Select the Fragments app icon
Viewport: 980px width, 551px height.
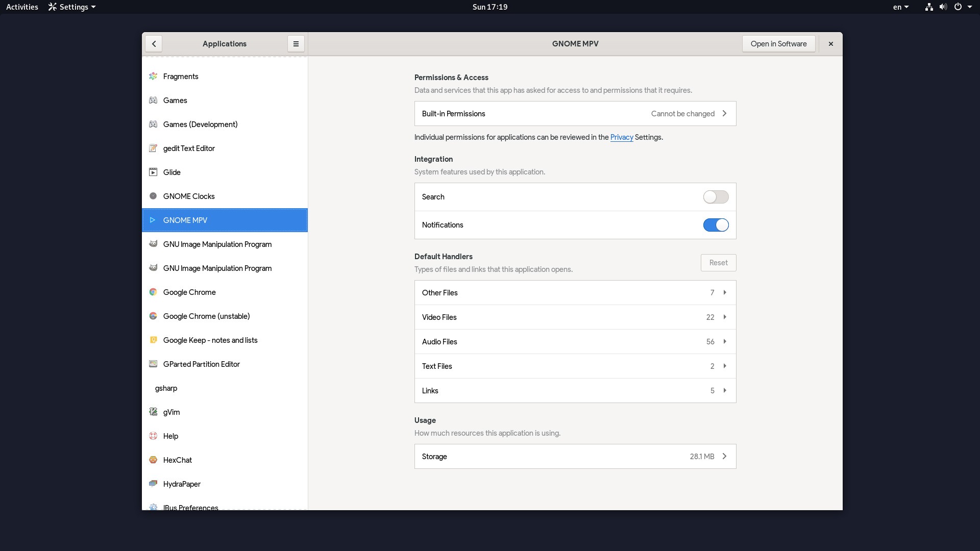(x=153, y=77)
